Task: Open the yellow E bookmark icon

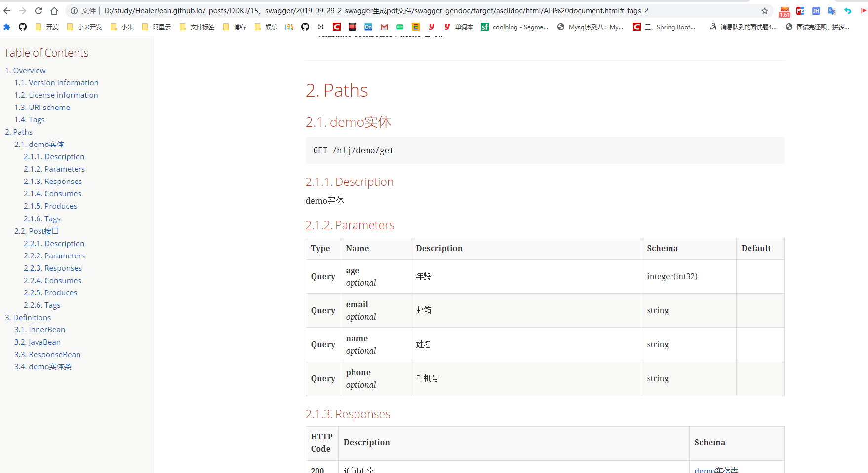Action: pos(416,27)
